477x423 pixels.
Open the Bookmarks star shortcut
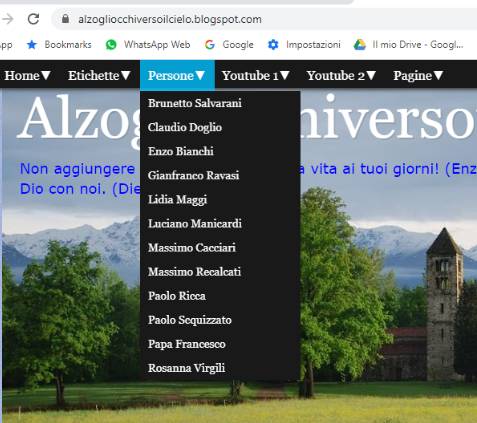pyautogui.click(x=32, y=44)
